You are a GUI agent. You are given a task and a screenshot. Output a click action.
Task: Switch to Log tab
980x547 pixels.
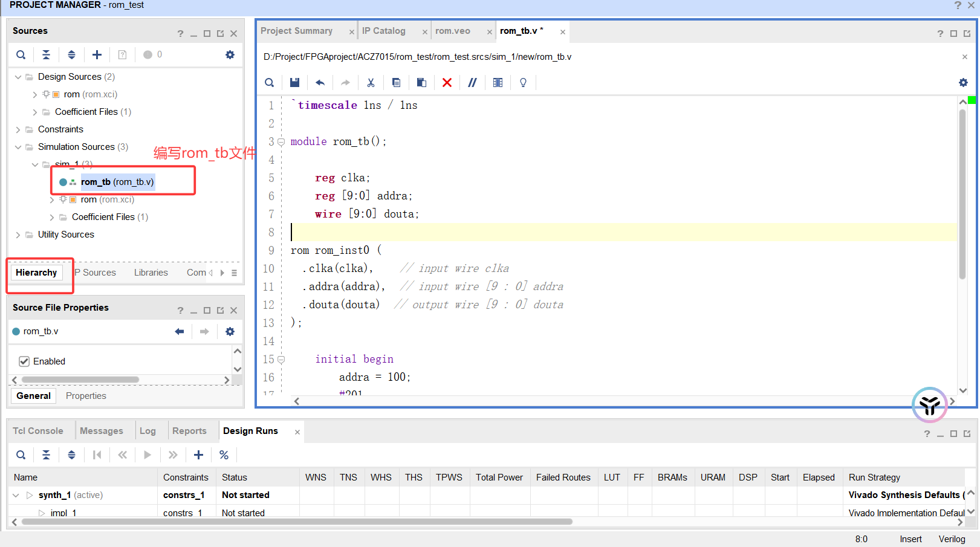148,431
